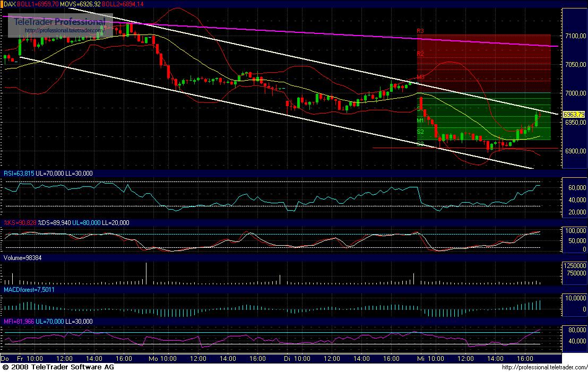Click the MACDforest=7,5011 panel title
This screenshot has width=588, height=372.
click(29, 290)
